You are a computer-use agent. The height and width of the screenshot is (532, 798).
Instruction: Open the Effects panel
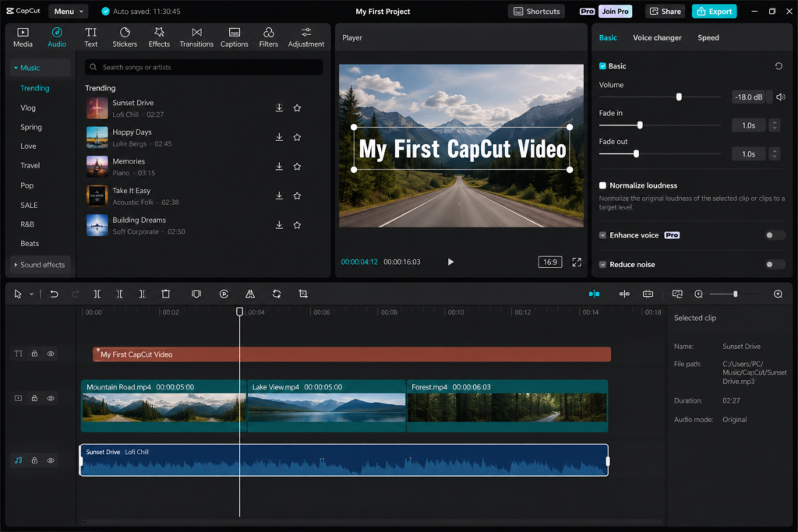coord(159,37)
